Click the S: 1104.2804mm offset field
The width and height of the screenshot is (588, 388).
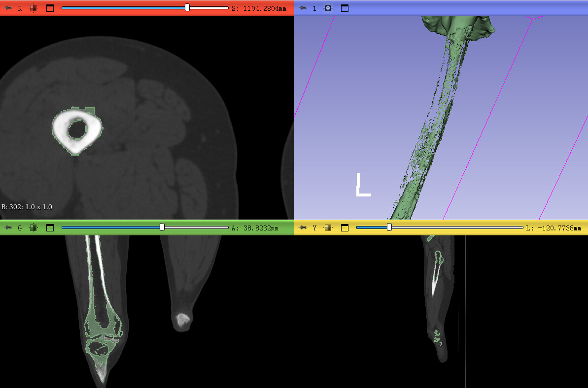(259, 8)
